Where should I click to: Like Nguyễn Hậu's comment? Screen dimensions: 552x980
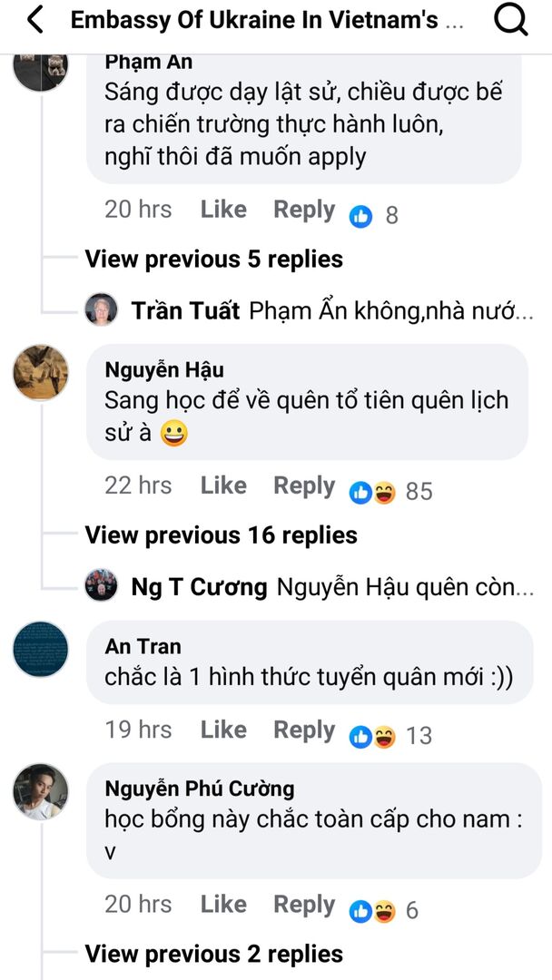click(223, 485)
